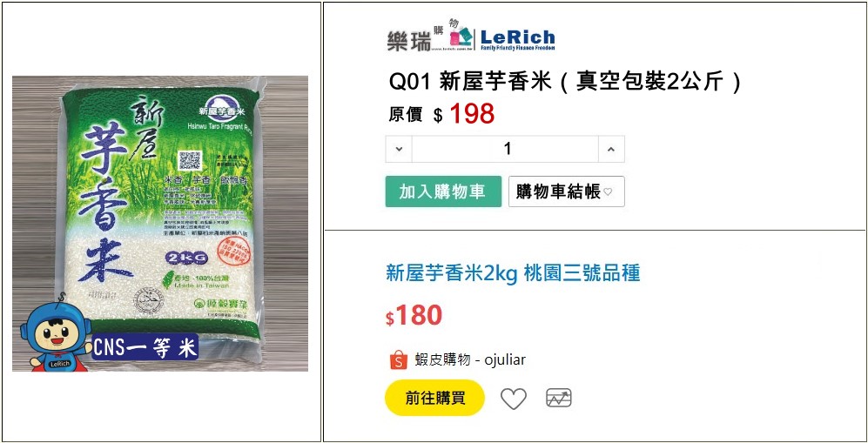Click the quantity field showing 1
The width and height of the screenshot is (868, 443).
tap(506, 150)
